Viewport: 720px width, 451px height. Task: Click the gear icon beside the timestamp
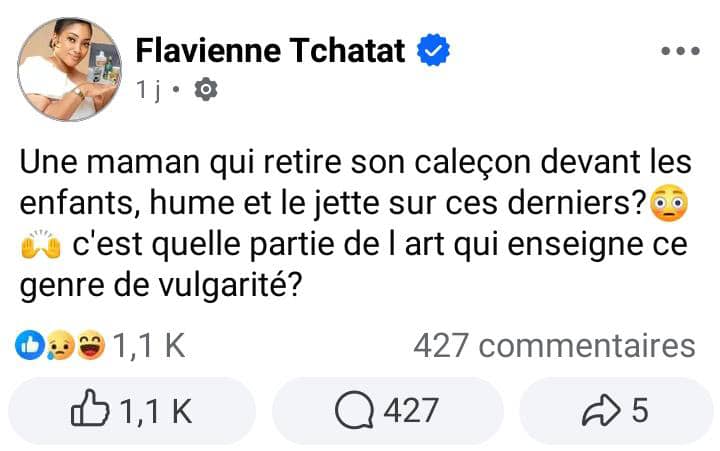pos(206,90)
